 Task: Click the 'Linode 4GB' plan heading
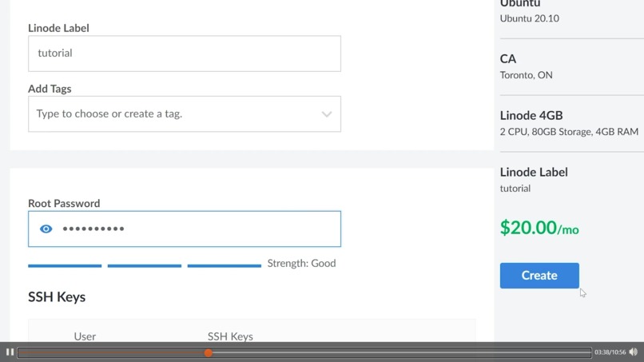coord(531,115)
